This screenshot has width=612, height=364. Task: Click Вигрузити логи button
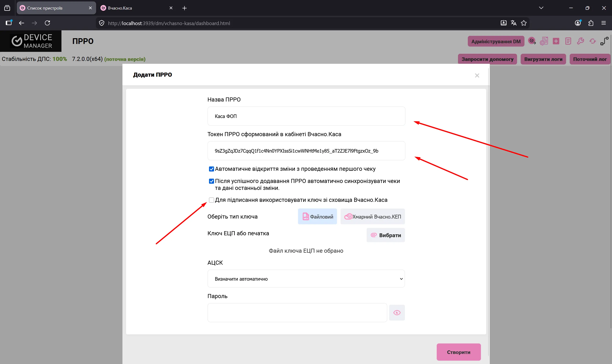pyautogui.click(x=543, y=59)
